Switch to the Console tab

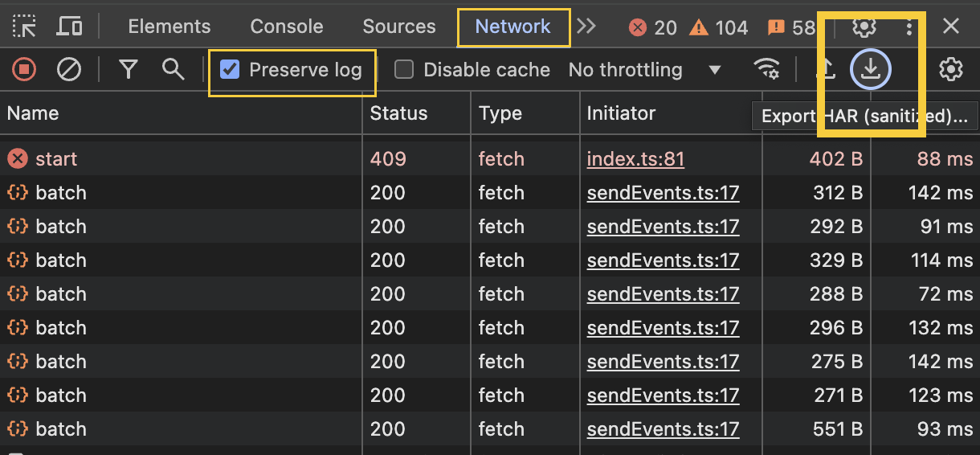[286, 27]
